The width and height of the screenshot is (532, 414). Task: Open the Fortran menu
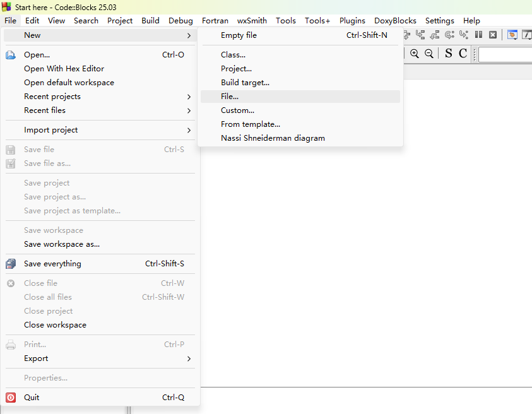tap(215, 20)
